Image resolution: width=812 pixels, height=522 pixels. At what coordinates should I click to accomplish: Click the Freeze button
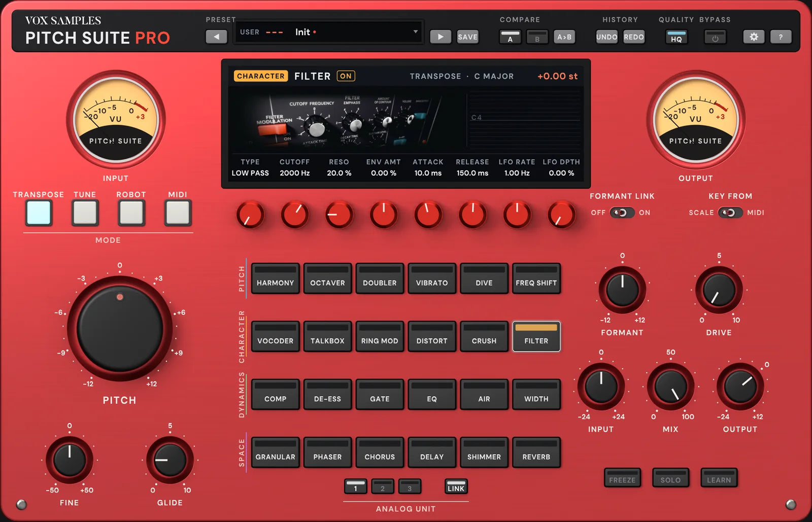[622, 478]
